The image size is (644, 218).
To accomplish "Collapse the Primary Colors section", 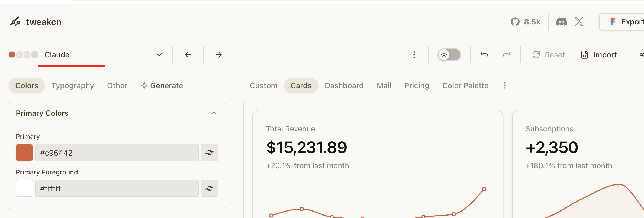I will click(x=214, y=113).
